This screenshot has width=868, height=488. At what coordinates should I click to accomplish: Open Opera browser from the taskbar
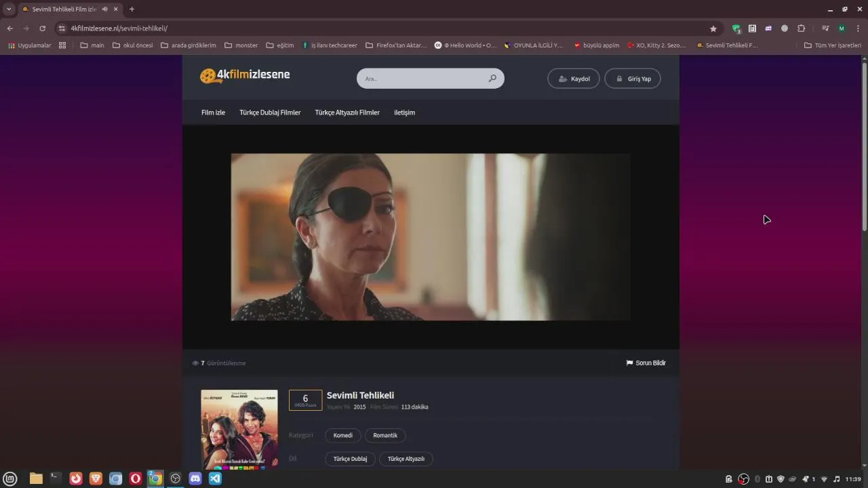pos(136,479)
